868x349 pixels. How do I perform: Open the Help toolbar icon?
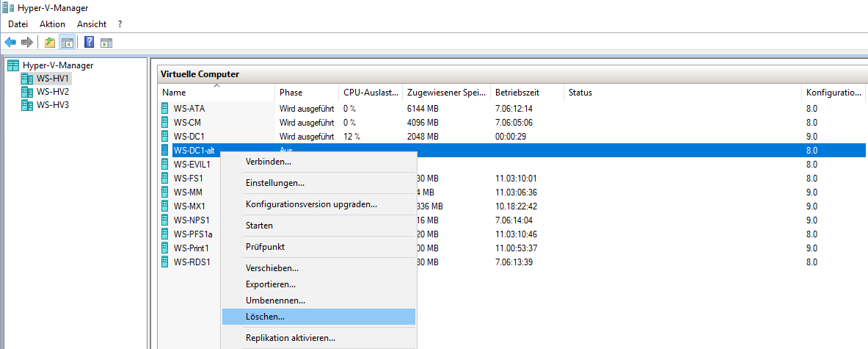point(89,42)
